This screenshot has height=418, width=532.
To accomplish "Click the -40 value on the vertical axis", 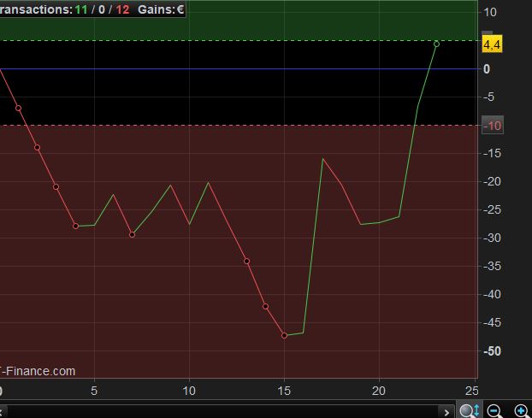I will point(492,294).
